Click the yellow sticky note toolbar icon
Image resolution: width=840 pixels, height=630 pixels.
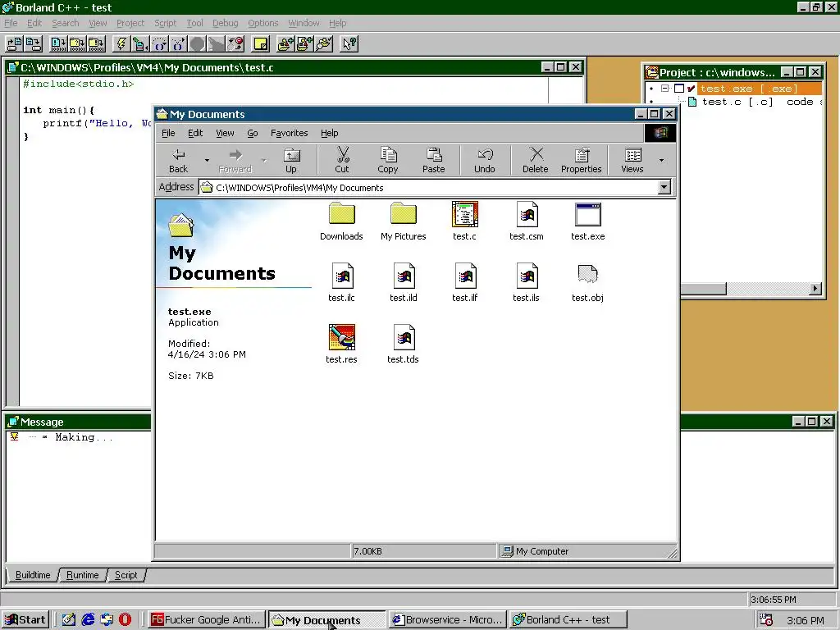click(261, 43)
